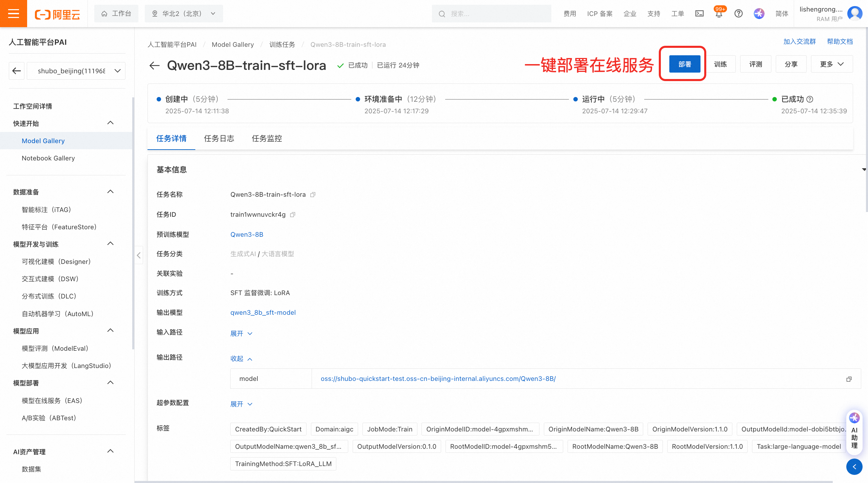Click the Cloud Shell terminal icon

tap(699, 14)
